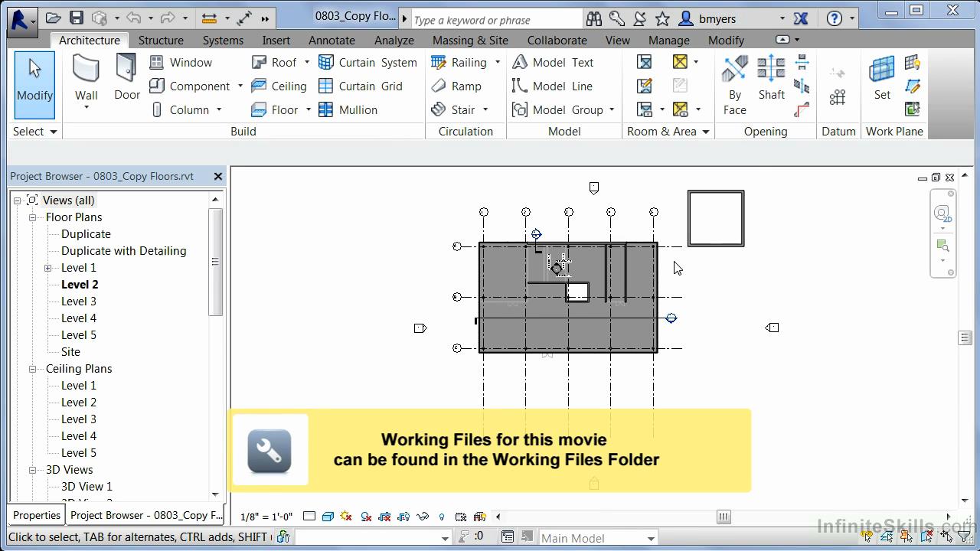The width and height of the screenshot is (980, 551).
Task: Search with the binoculars icon
Action: (594, 19)
